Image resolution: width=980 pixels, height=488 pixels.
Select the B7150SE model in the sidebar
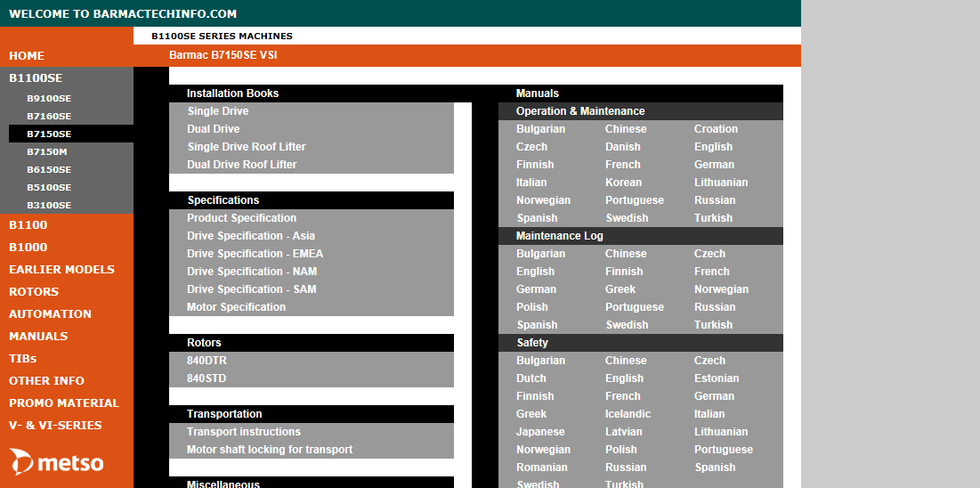pyautogui.click(x=49, y=134)
